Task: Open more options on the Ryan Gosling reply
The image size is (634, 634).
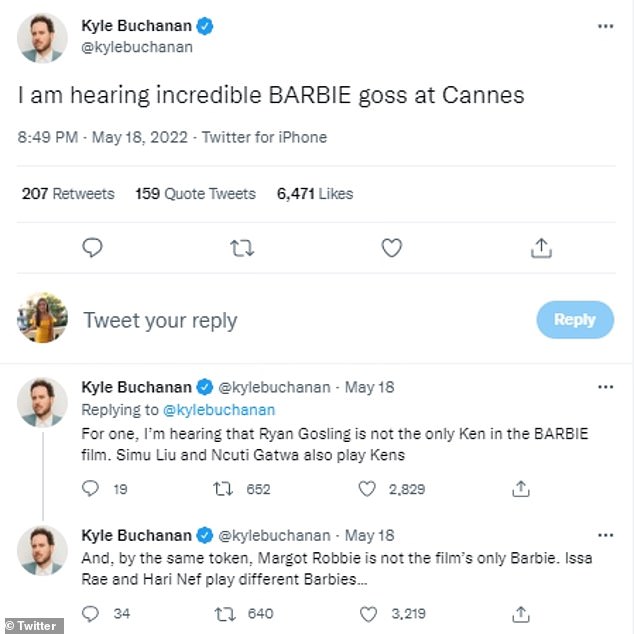Action: pyautogui.click(x=605, y=387)
